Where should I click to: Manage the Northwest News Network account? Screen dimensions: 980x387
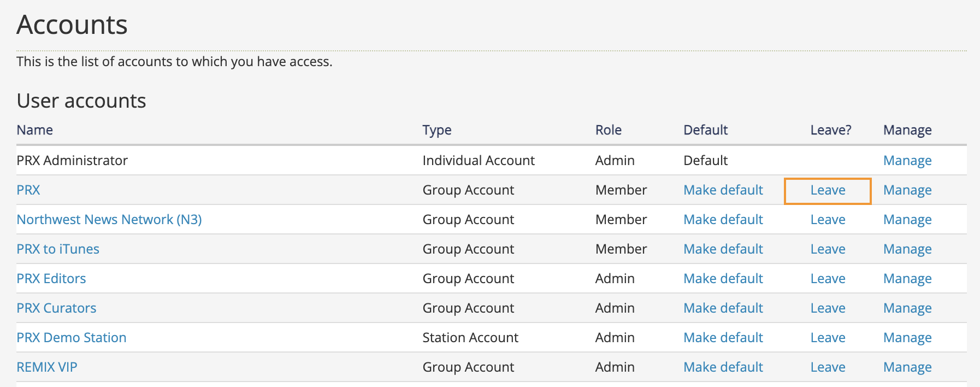pyautogui.click(x=907, y=220)
